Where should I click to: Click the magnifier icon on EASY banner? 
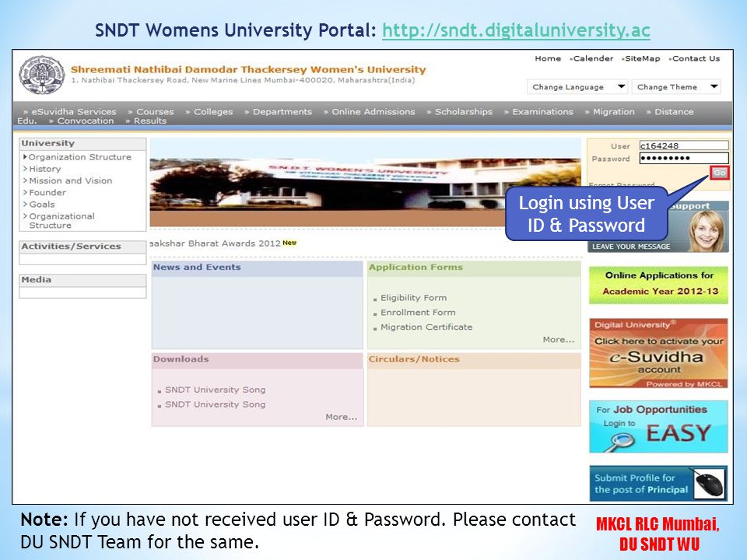[x=621, y=443]
